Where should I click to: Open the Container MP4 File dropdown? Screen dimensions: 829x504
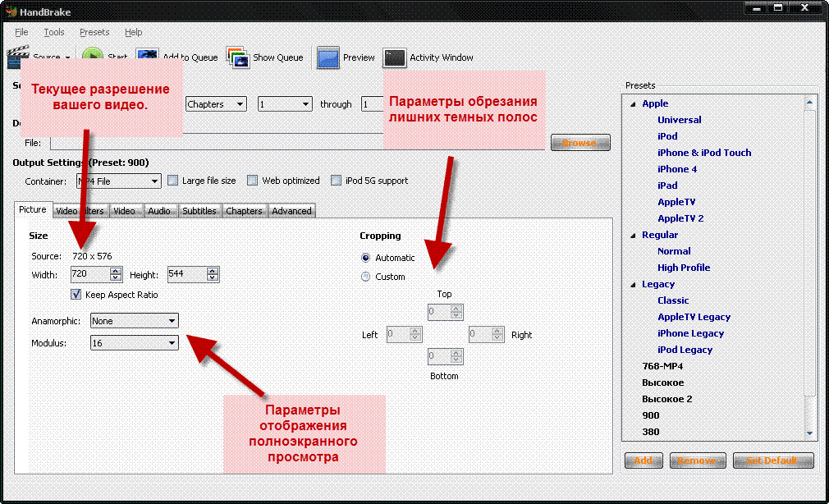click(x=119, y=181)
